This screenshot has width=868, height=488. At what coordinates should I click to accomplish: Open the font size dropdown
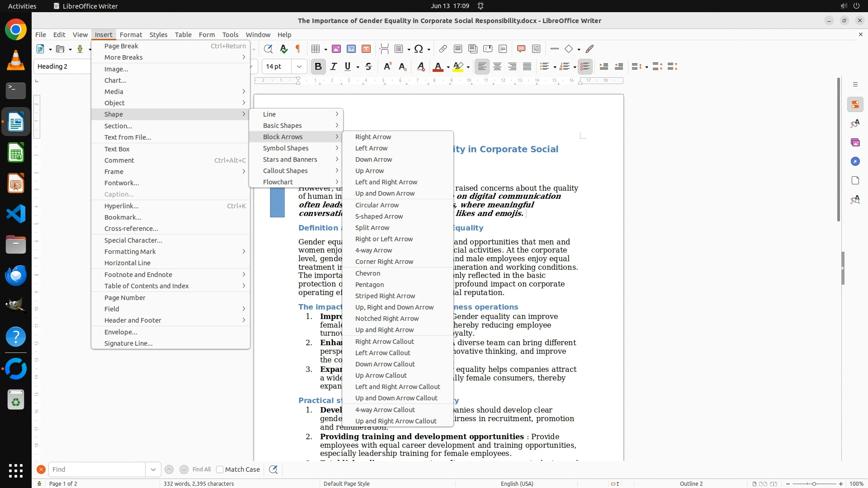tap(299, 66)
